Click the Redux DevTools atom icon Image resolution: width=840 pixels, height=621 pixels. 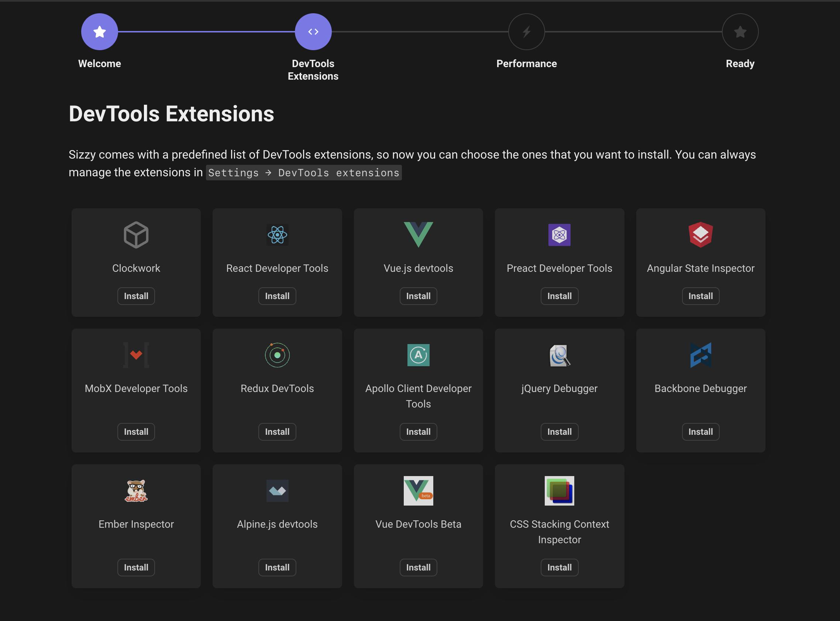[277, 355]
